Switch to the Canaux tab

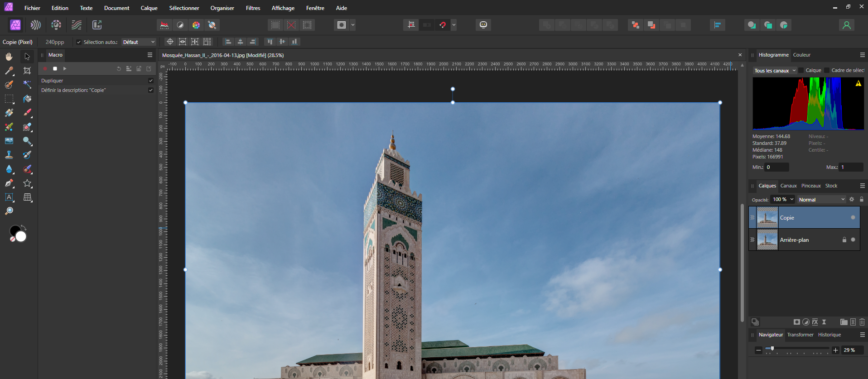tap(788, 186)
